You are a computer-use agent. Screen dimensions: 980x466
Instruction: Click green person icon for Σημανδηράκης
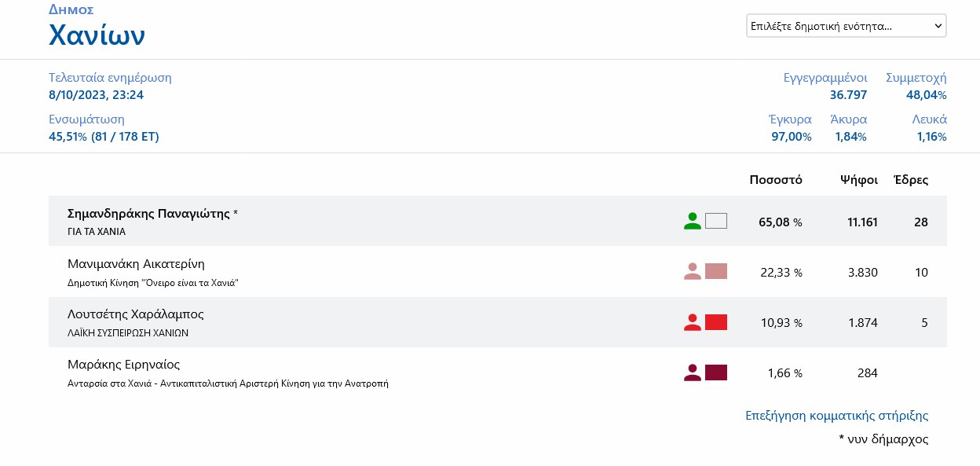pos(692,221)
